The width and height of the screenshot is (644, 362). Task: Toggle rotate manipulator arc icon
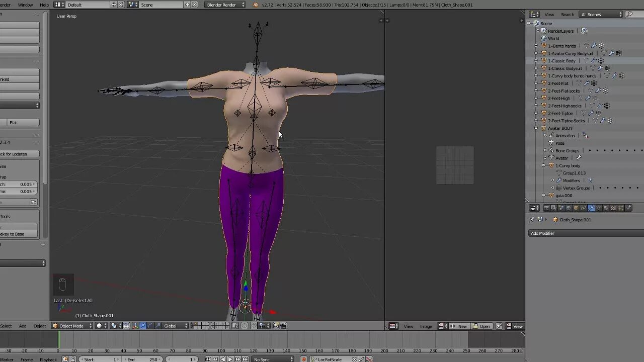150,326
